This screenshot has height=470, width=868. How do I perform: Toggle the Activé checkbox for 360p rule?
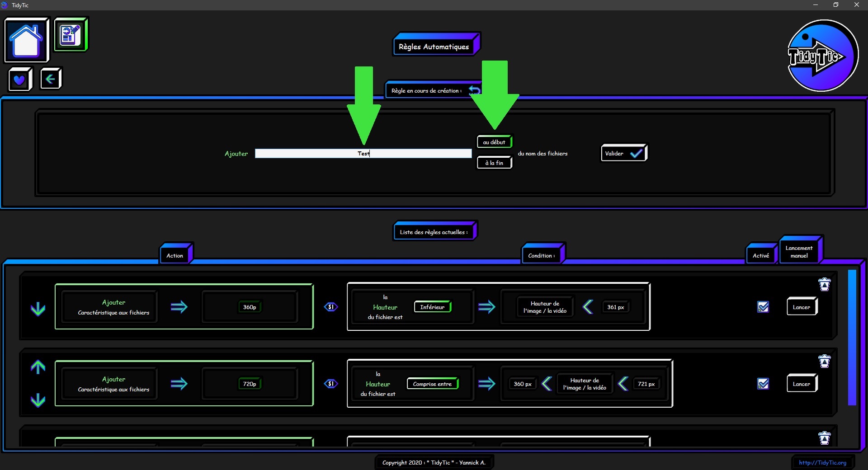pos(763,307)
